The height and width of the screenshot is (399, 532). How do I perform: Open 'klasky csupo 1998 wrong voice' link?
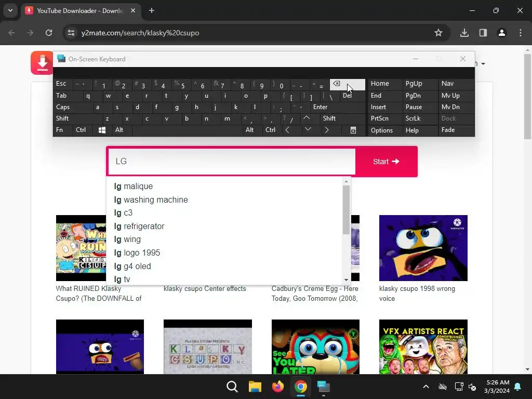(417, 294)
